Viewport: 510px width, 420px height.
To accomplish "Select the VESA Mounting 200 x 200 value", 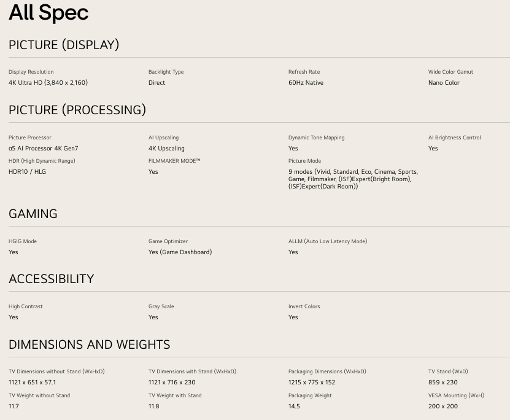I will pos(443,406).
